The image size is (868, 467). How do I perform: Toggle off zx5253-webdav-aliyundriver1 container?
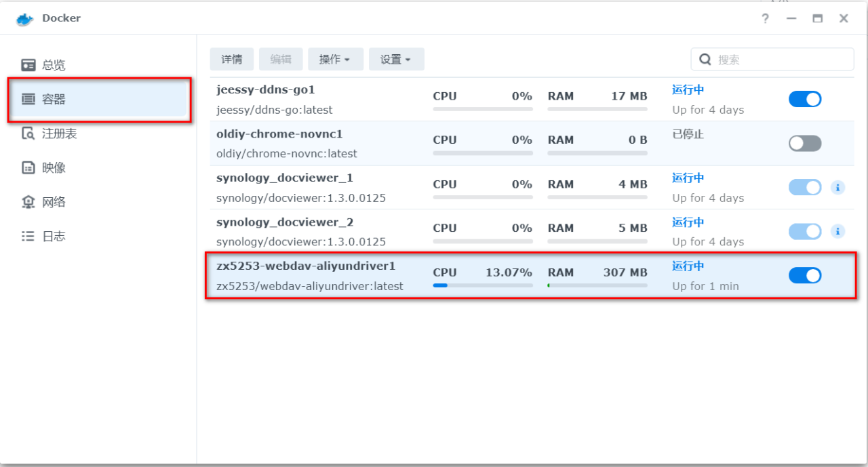[x=805, y=275]
